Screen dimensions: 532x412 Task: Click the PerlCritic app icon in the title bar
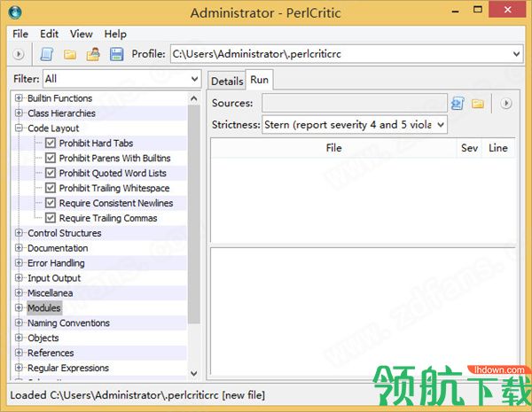[15, 13]
